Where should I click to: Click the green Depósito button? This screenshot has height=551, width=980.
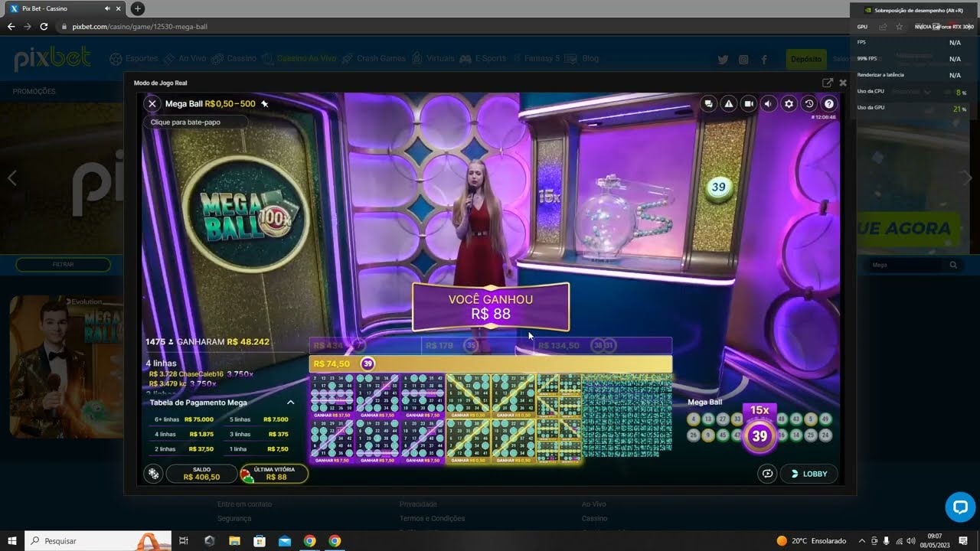coord(806,59)
